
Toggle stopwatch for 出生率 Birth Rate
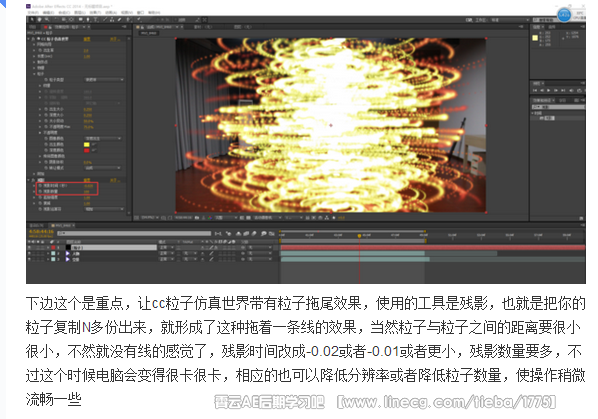point(40,50)
